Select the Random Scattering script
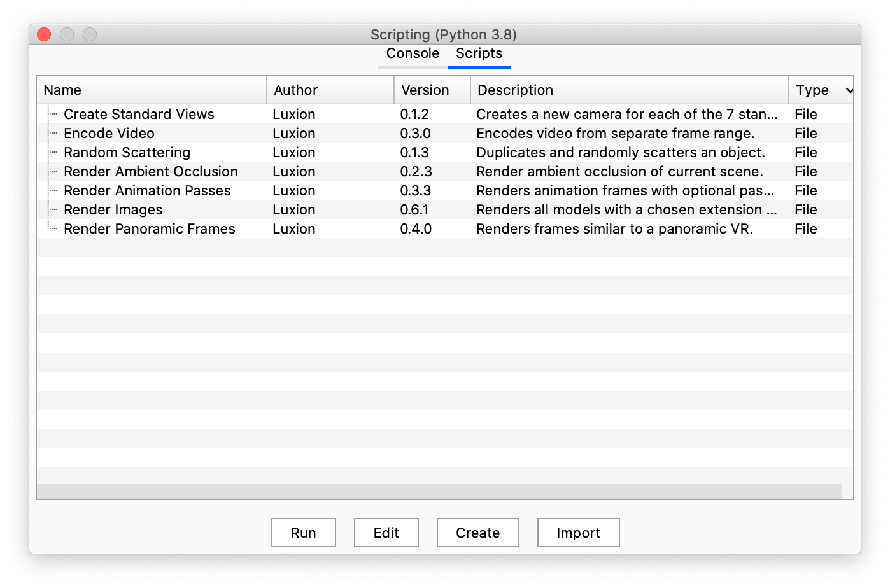 (127, 152)
